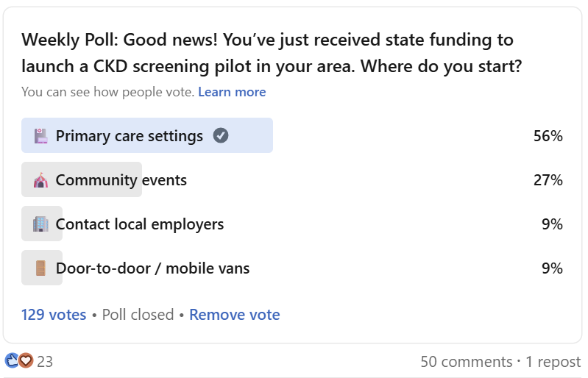Image resolution: width=588 pixels, height=378 pixels.
Task: Click the checkmark next to Primary care settings
Action: tap(221, 135)
